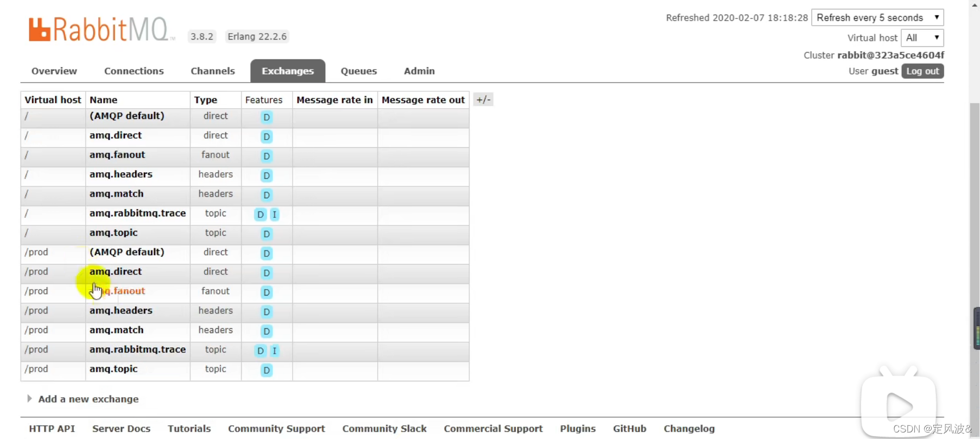Open the Refresh every 5 seconds dropdown
The height and width of the screenshot is (439, 980).
tap(877, 17)
